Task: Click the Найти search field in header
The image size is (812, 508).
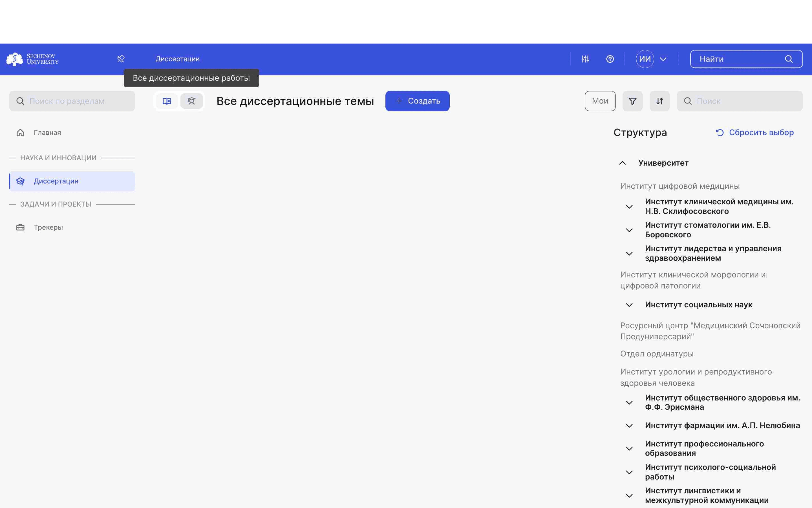Action: click(746, 59)
